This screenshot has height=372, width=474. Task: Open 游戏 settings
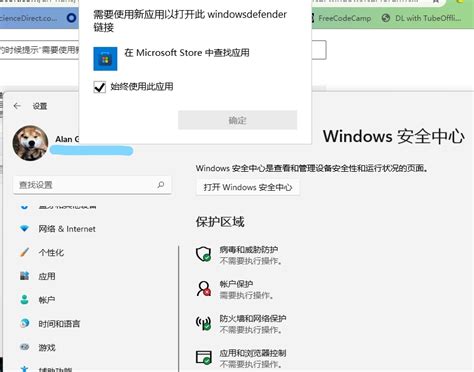(x=47, y=348)
